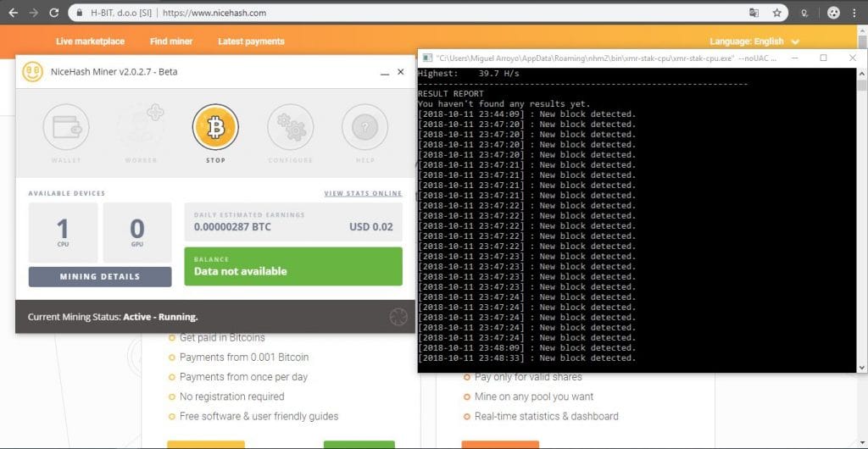Screen dimensions: 868x449
Task: Click the 'Current Mining Status: Active - Running.' text
Action: pos(113,317)
